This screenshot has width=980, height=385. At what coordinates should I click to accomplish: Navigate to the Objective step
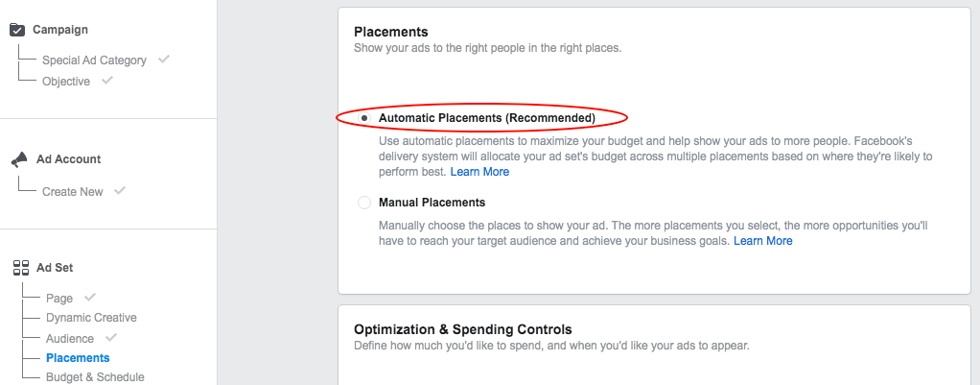point(66,82)
